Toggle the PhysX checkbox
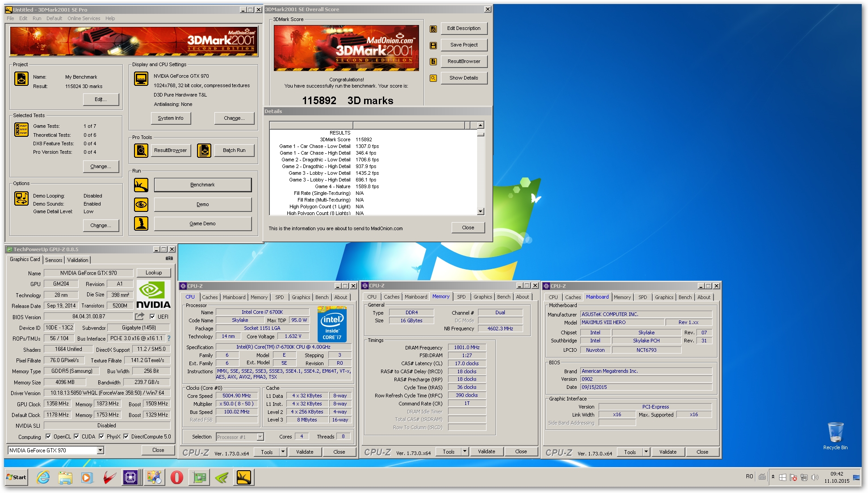The image size is (868, 493). click(101, 437)
